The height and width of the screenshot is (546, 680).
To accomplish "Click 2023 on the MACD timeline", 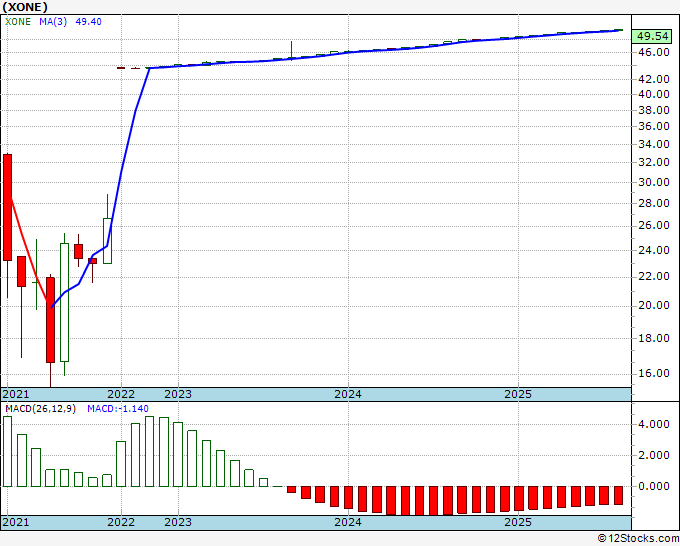I will (x=178, y=522).
